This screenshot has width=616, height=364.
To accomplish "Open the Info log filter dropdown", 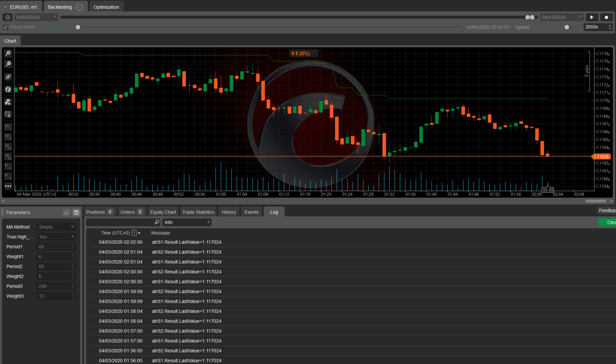I will pos(187,222).
